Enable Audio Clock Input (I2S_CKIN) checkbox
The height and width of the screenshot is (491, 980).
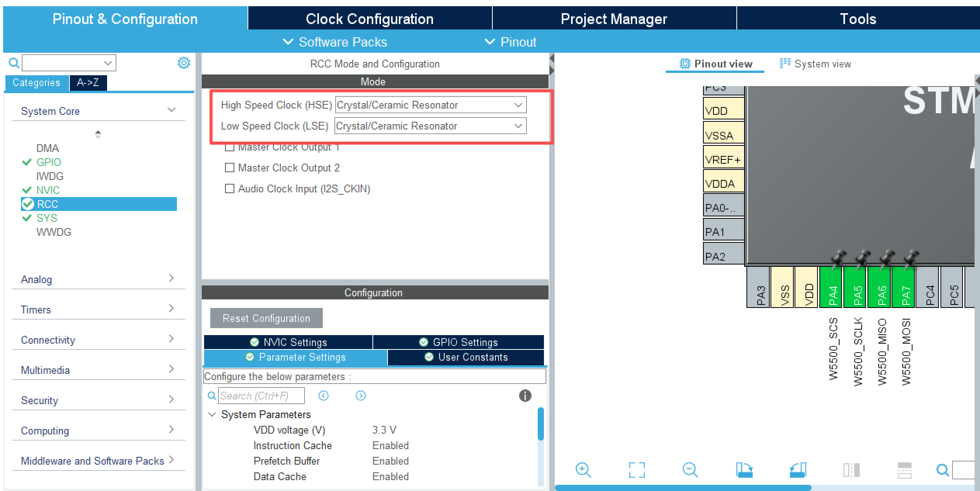tap(230, 188)
